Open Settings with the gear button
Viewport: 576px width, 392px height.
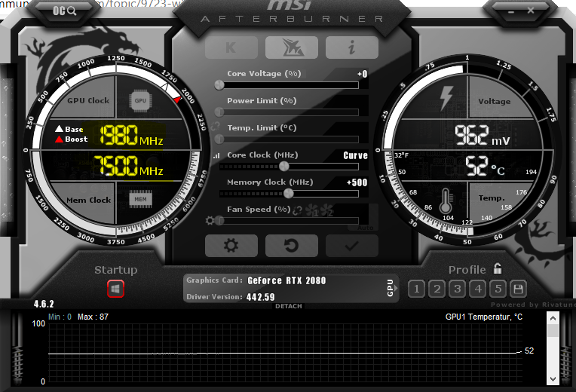pos(231,246)
